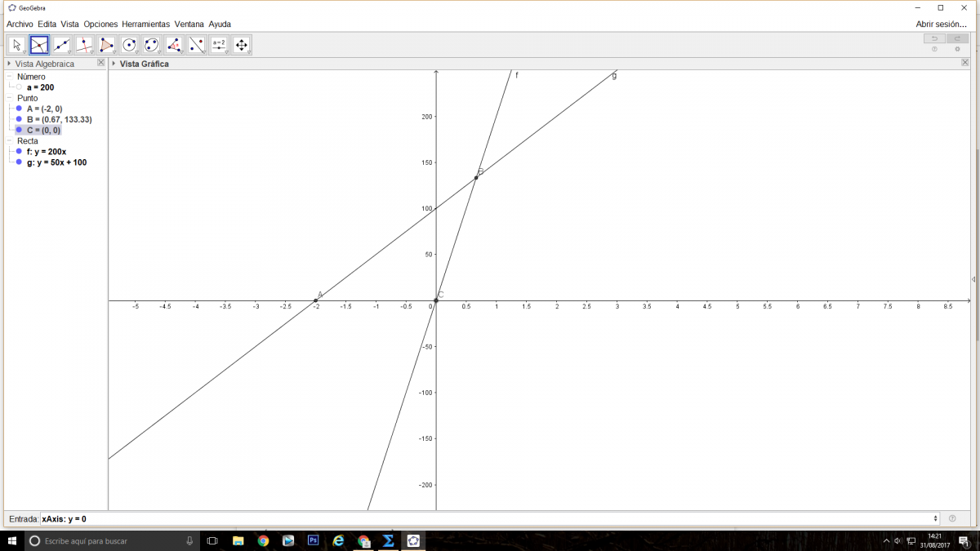
Task: Click the Abrir sesión link
Action: coord(941,24)
